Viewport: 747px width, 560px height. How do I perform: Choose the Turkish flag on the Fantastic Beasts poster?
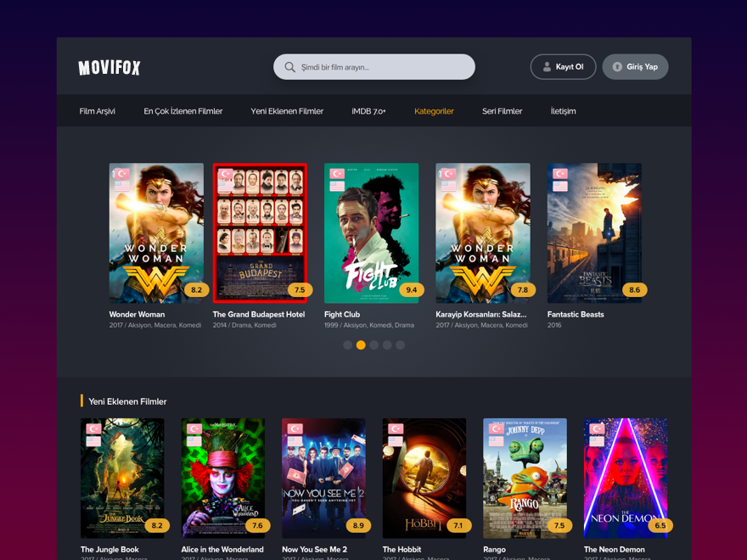pyautogui.click(x=559, y=174)
